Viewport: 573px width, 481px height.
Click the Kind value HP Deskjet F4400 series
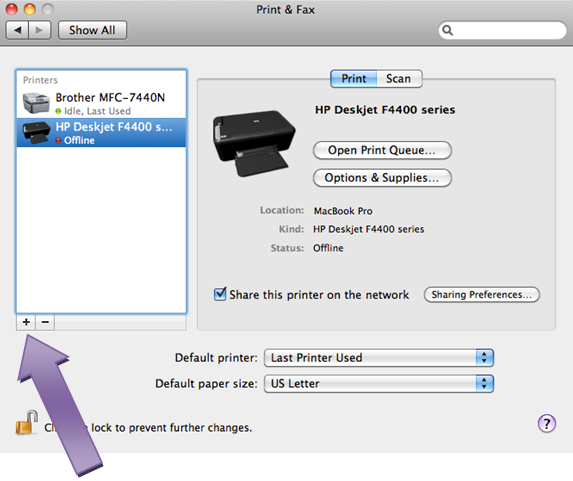368,229
